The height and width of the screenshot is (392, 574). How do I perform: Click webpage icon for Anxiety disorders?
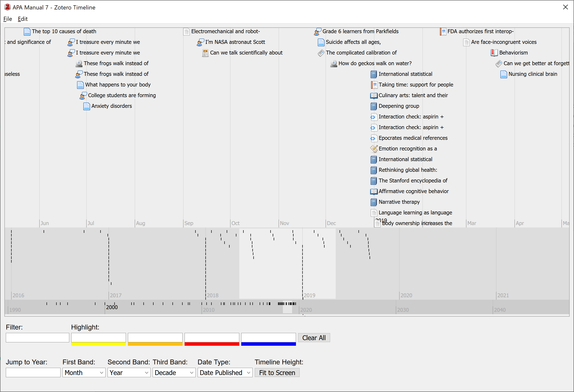(x=86, y=106)
